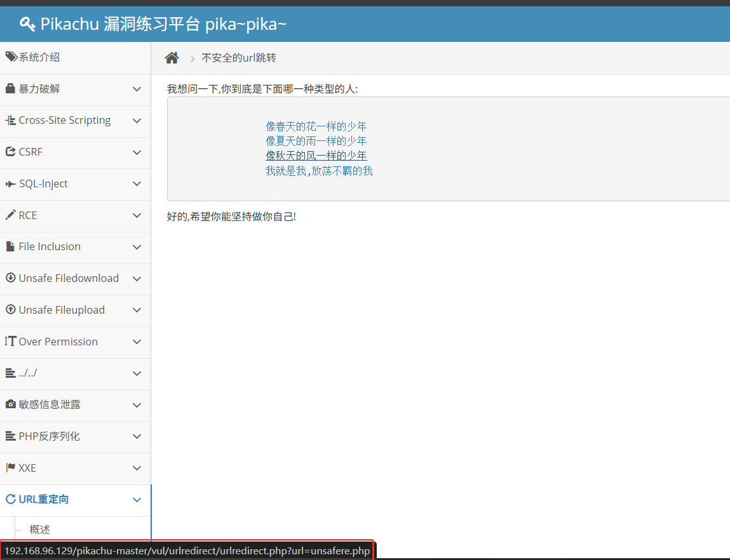Image resolution: width=730 pixels, height=560 pixels.
Task: Click the 不安全的url跳转 breadcrumb text
Action: tap(239, 58)
